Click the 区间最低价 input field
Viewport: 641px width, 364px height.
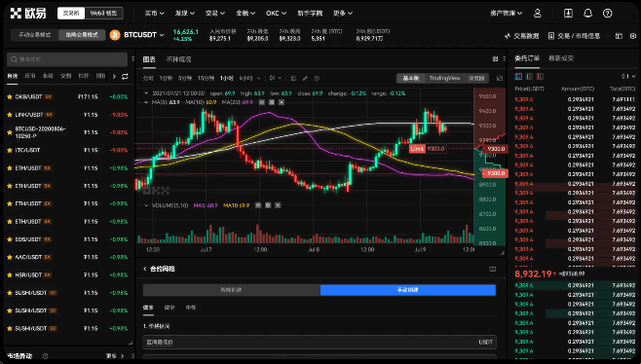click(320, 342)
